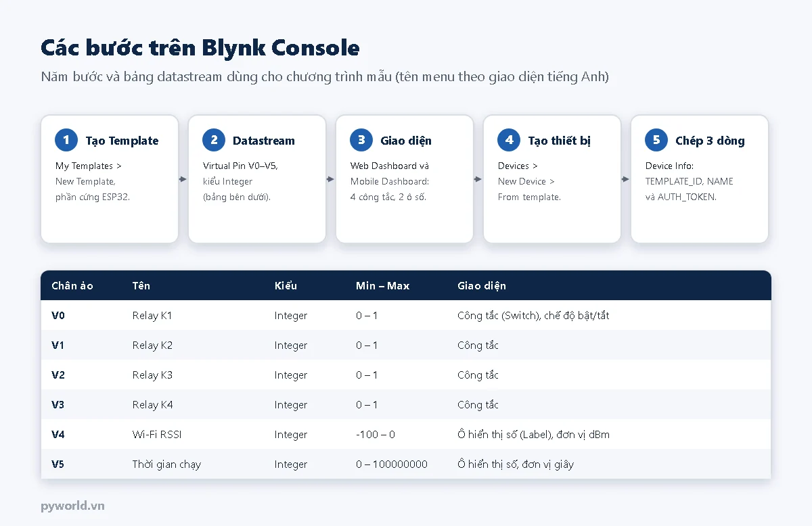The width and height of the screenshot is (812, 526).
Task: Click the "Relay K3" name cell
Action: [x=152, y=375]
